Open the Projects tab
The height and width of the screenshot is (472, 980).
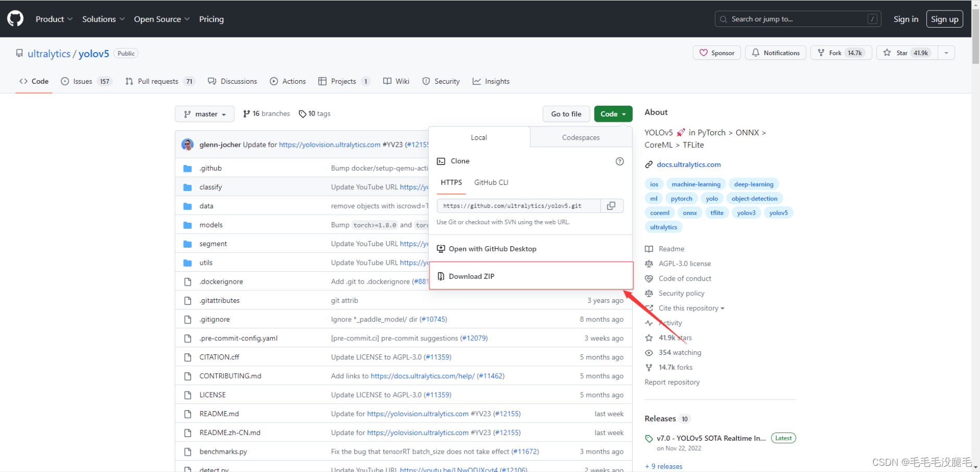coord(344,82)
